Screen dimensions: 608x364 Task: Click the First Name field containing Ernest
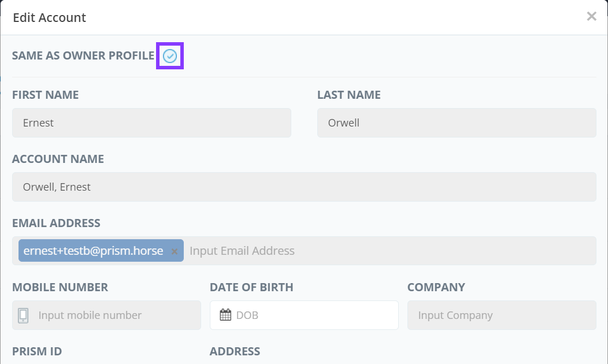click(x=151, y=123)
